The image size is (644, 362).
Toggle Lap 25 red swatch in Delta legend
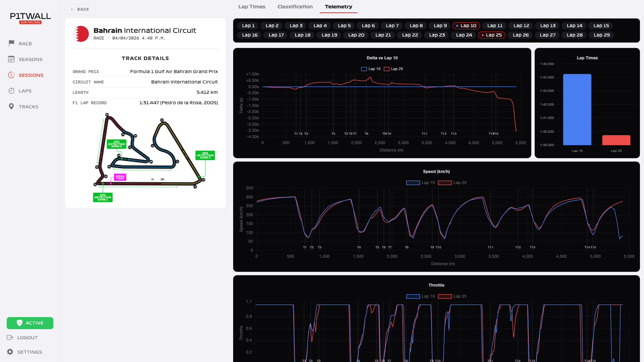[x=386, y=69]
